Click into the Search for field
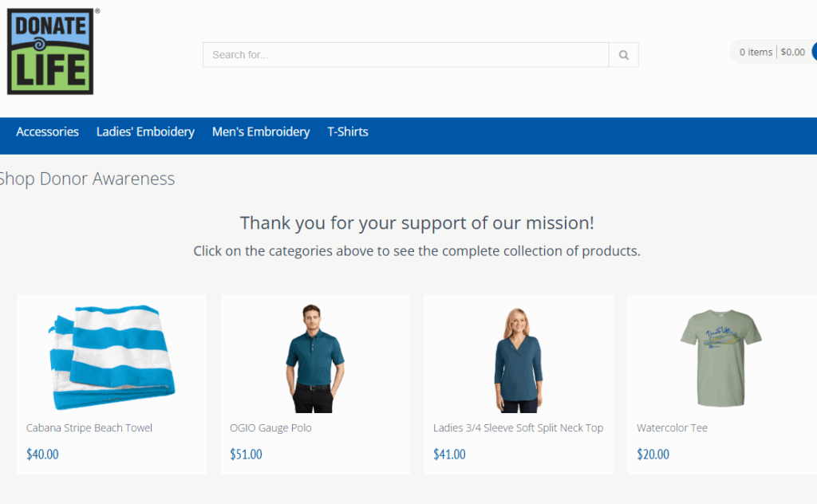This screenshot has height=504, width=817. [405, 55]
